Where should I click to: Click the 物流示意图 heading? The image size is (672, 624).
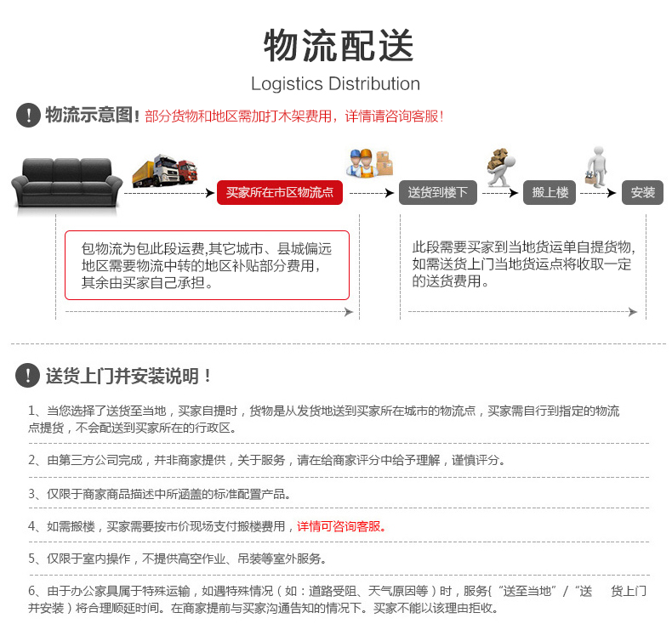(92, 116)
